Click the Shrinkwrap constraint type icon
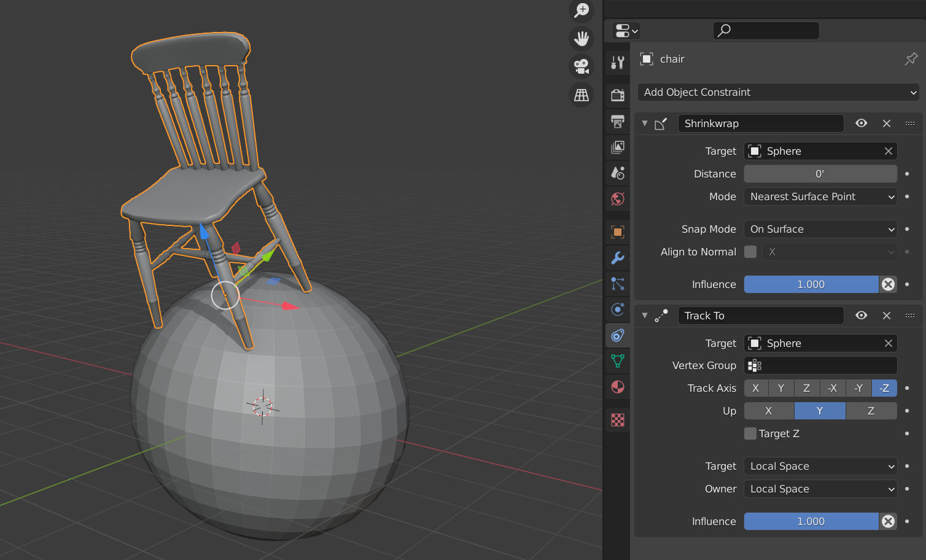This screenshot has height=560, width=926. click(661, 123)
